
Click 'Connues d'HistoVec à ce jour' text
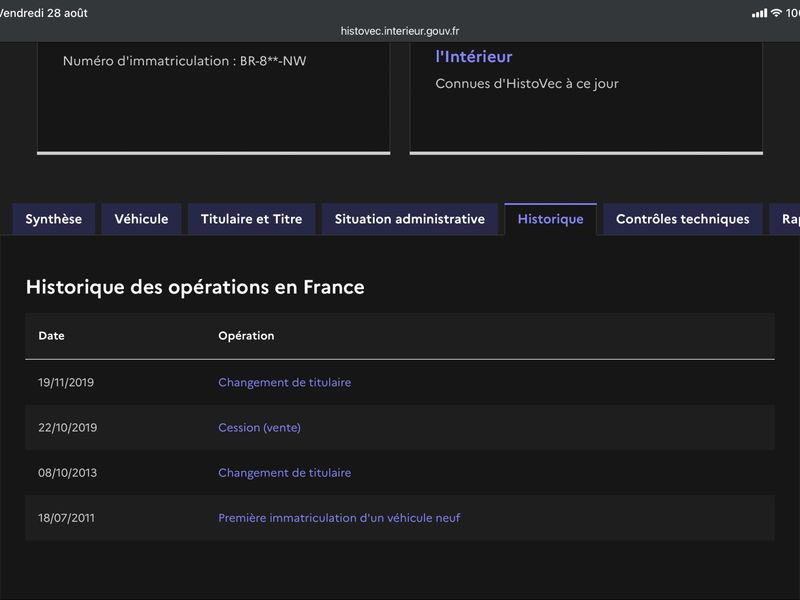(x=527, y=84)
